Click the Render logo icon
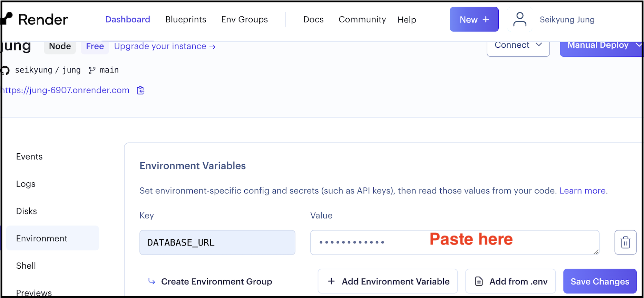Viewport: 644px width, 298px height. (x=7, y=19)
